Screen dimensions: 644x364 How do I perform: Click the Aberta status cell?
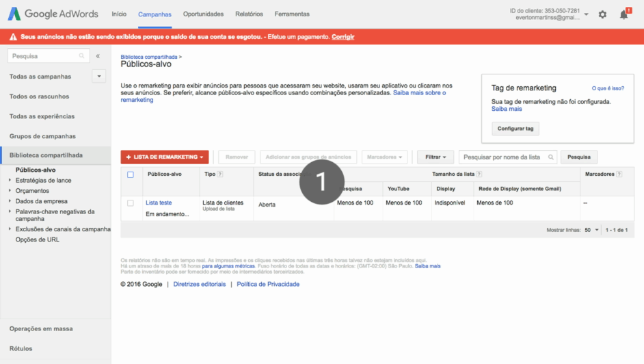pos(267,205)
